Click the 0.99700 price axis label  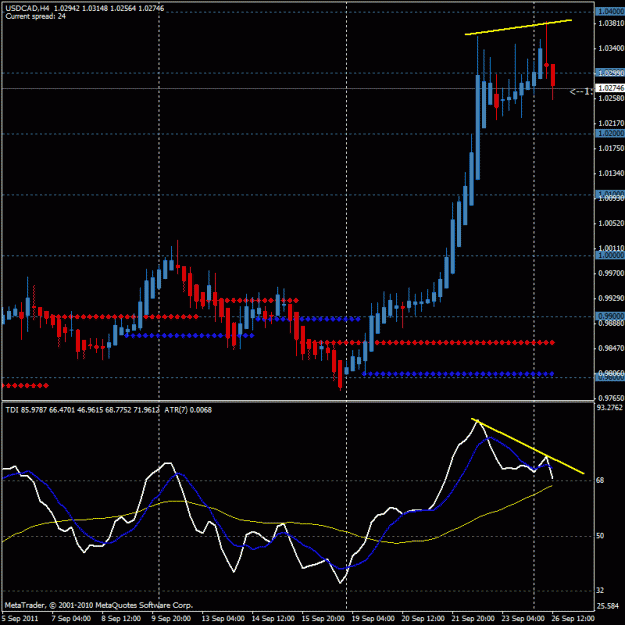click(611, 273)
